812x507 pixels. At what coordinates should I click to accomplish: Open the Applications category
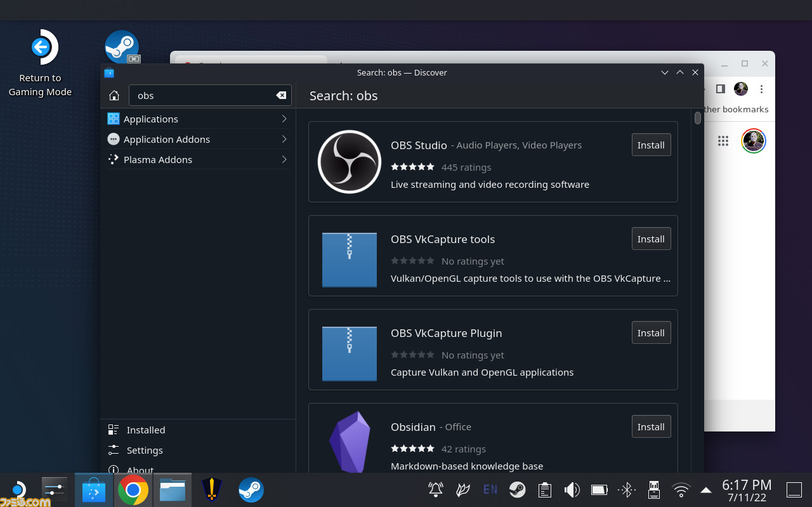point(197,119)
